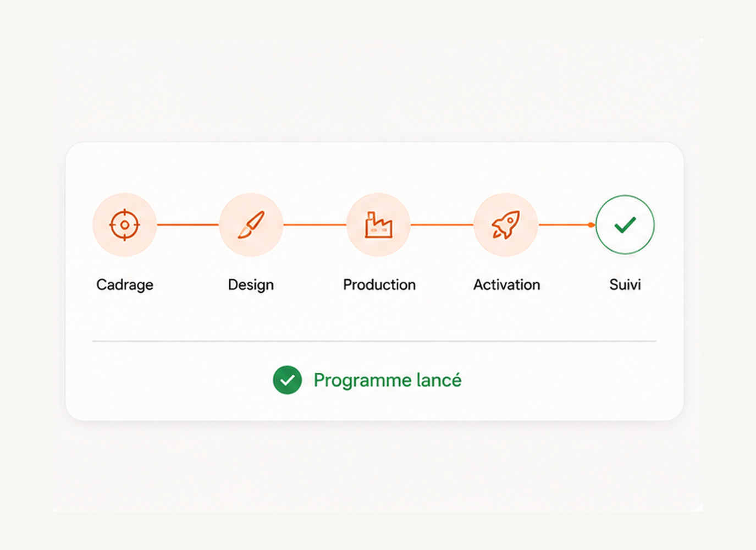Click the Cadrage target icon
Screen dimensions: 756x550
[125, 225]
